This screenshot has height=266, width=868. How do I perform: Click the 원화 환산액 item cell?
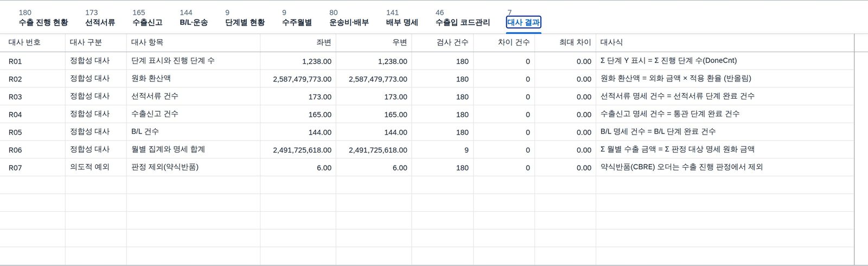[x=193, y=79]
